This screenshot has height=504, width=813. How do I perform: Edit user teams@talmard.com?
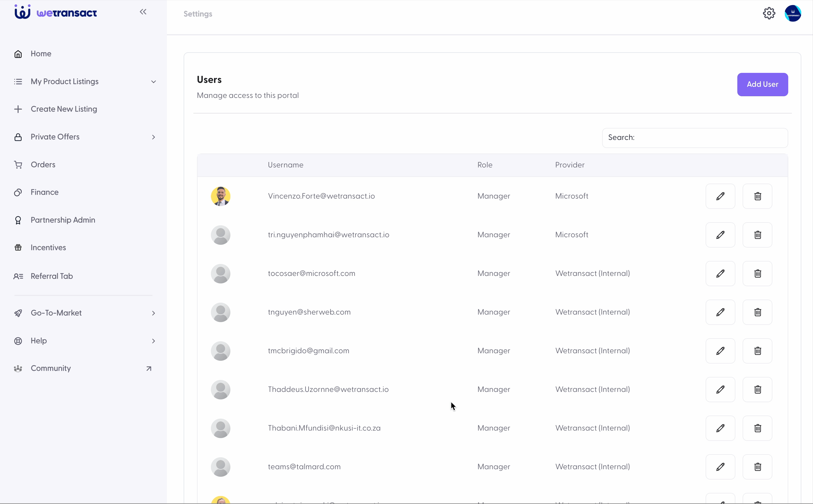pos(720,467)
